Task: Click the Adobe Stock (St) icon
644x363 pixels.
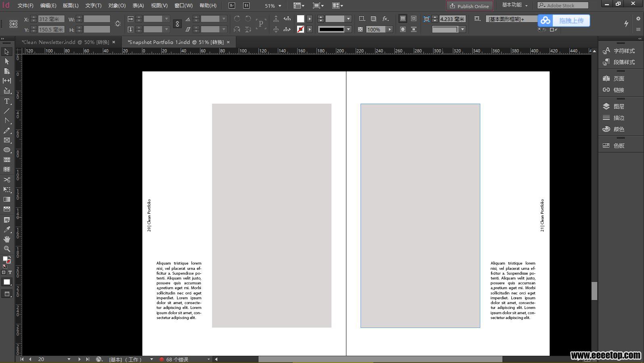Action: [x=246, y=6]
